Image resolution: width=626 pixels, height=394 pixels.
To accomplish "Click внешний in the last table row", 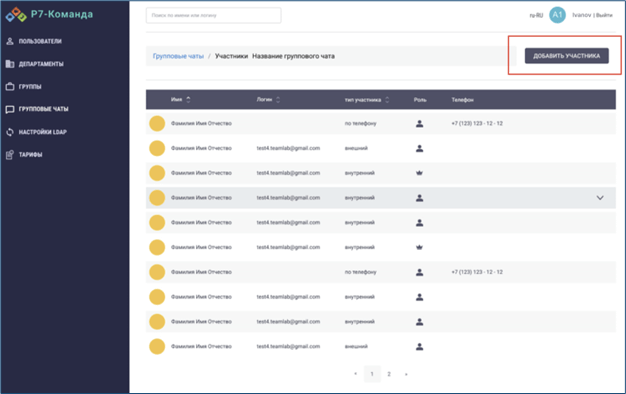I will (356, 346).
